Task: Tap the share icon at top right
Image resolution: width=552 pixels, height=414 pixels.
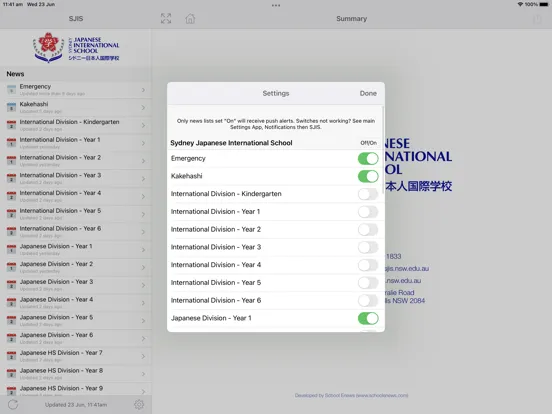Action: (x=537, y=19)
